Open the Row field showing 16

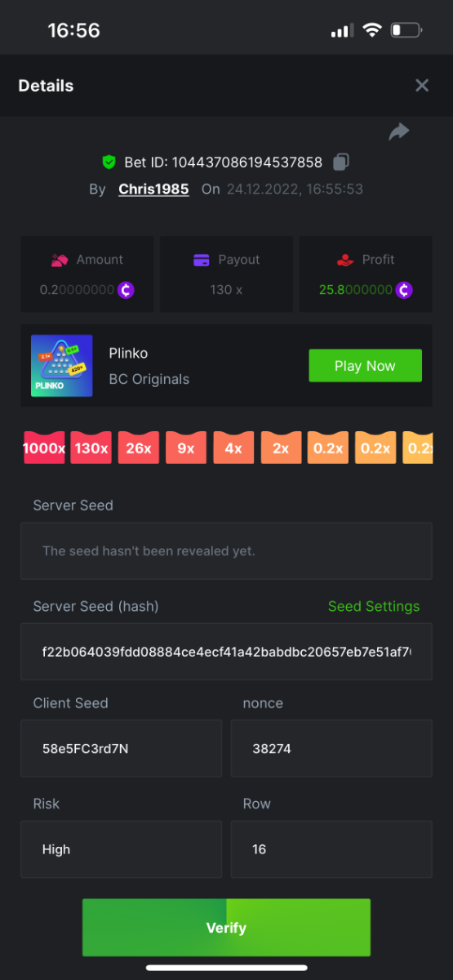tap(331, 849)
